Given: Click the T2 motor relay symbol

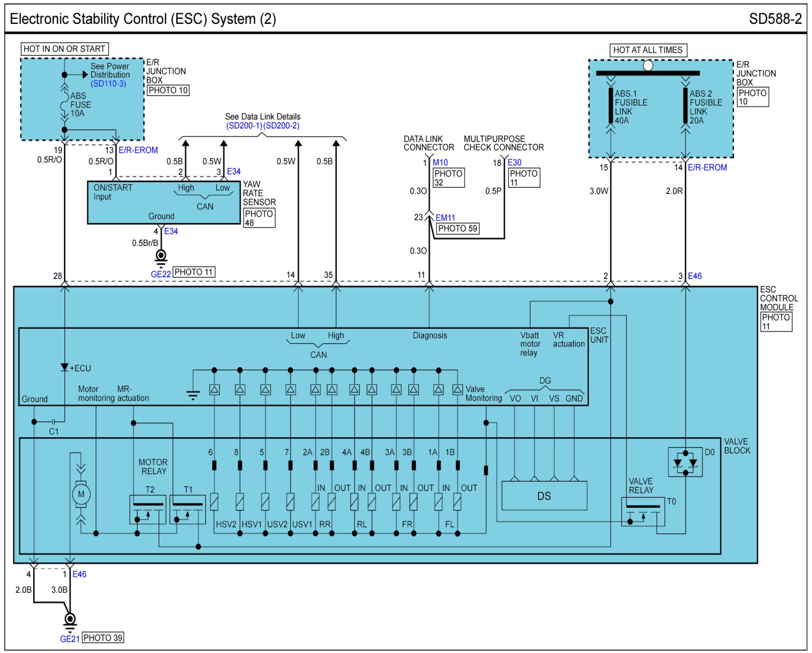Looking at the screenshot, I should (148, 510).
